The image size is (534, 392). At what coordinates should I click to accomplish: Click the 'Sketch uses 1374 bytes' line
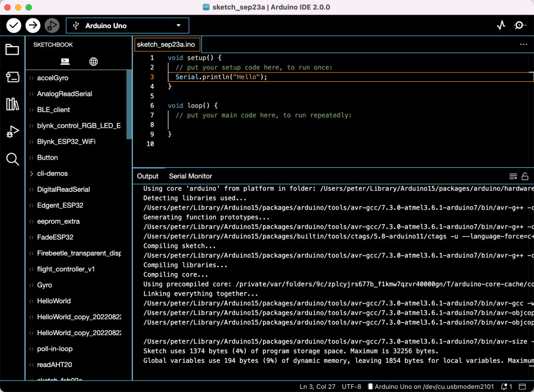point(291,351)
